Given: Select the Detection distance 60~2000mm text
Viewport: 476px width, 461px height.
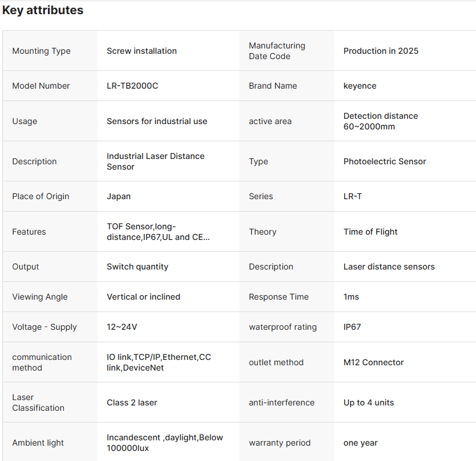Looking at the screenshot, I should point(380,121).
